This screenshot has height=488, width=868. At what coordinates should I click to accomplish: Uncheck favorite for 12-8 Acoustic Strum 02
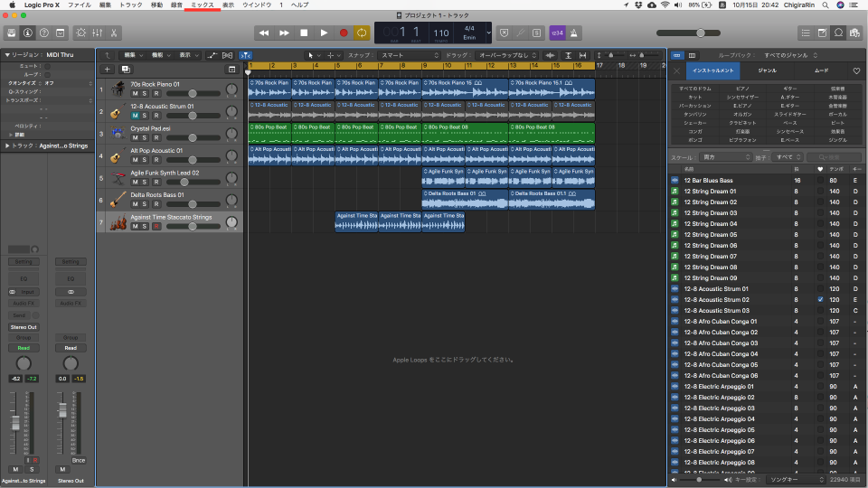820,300
